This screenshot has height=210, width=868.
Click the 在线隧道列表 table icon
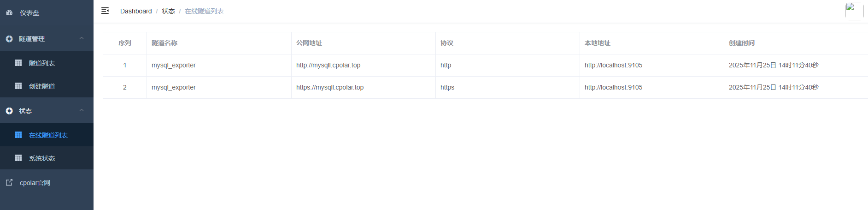point(18,135)
